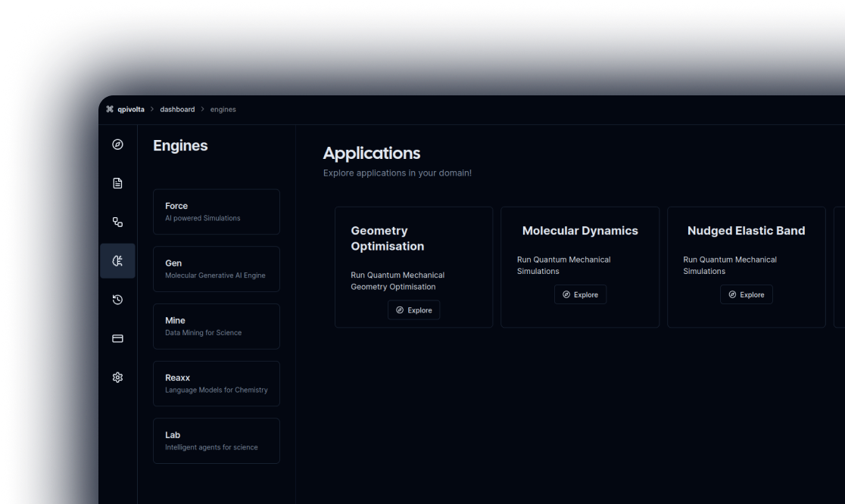The image size is (845, 504).
Task: Select the highlighted engines brain icon
Action: click(117, 260)
